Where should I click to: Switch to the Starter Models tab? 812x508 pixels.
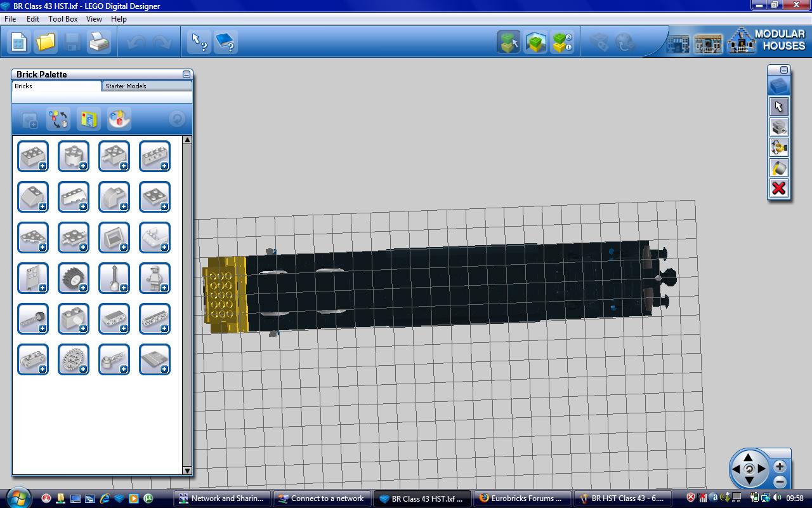pos(147,86)
